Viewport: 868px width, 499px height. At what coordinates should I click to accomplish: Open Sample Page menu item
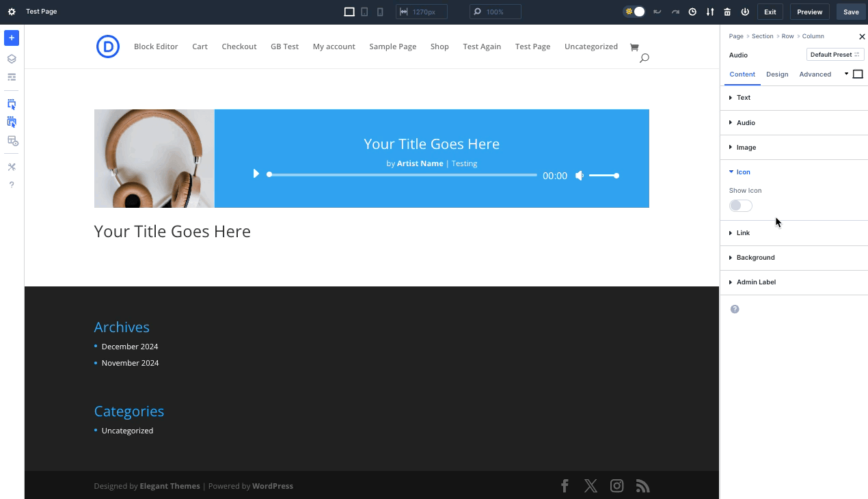coord(393,46)
